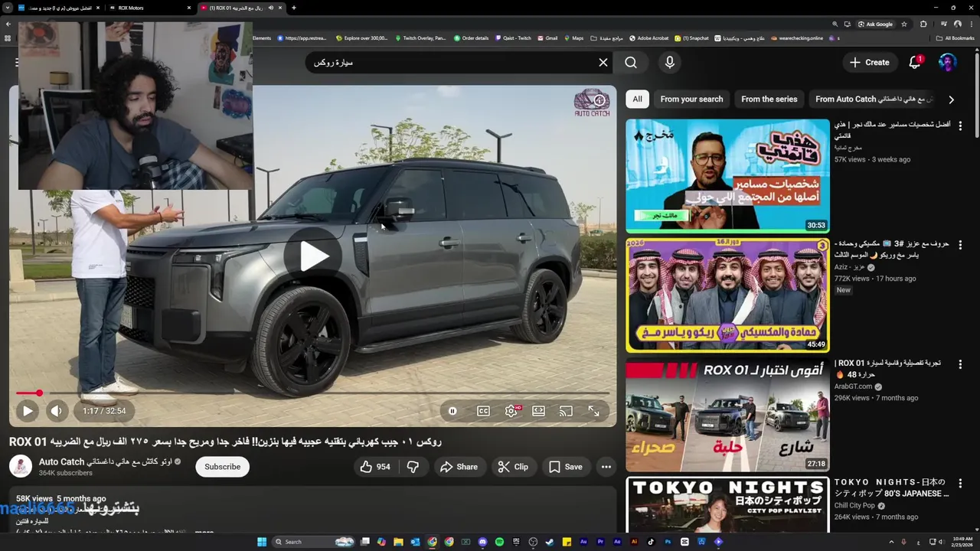Open the account avatar menu
The width and height of the screenshot is (980, 551).
tap(948, 63)
